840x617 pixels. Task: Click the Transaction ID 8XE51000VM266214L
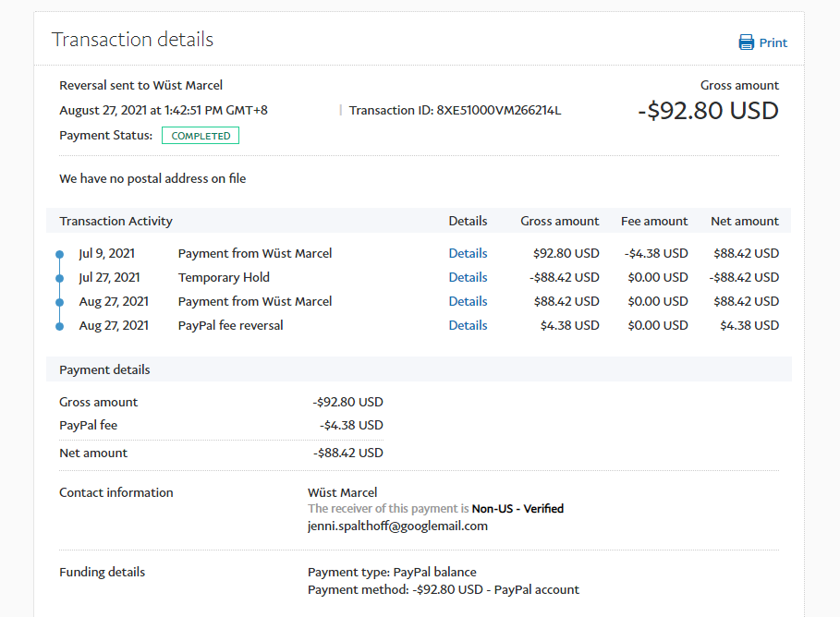pyautogui.click(x=499, y=111)
